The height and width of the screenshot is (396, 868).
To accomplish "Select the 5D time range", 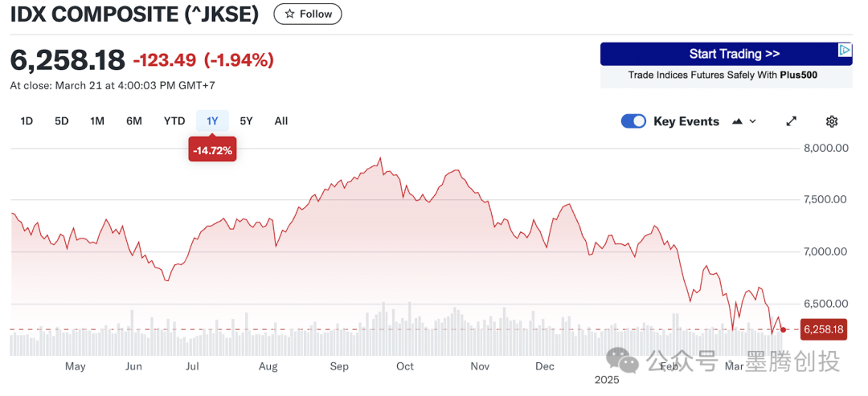I will pyautogui.click(x=62, y=121).
